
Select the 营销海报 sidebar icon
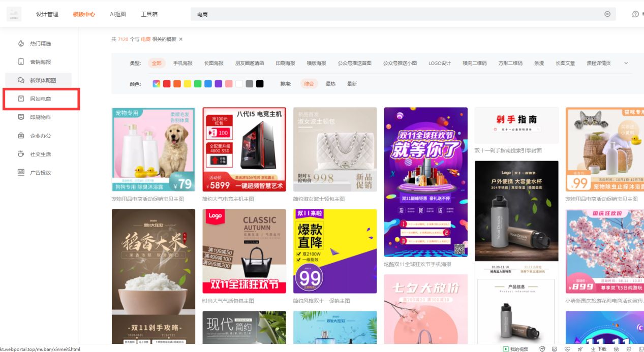pyautogui.click(x=20, y=61)
